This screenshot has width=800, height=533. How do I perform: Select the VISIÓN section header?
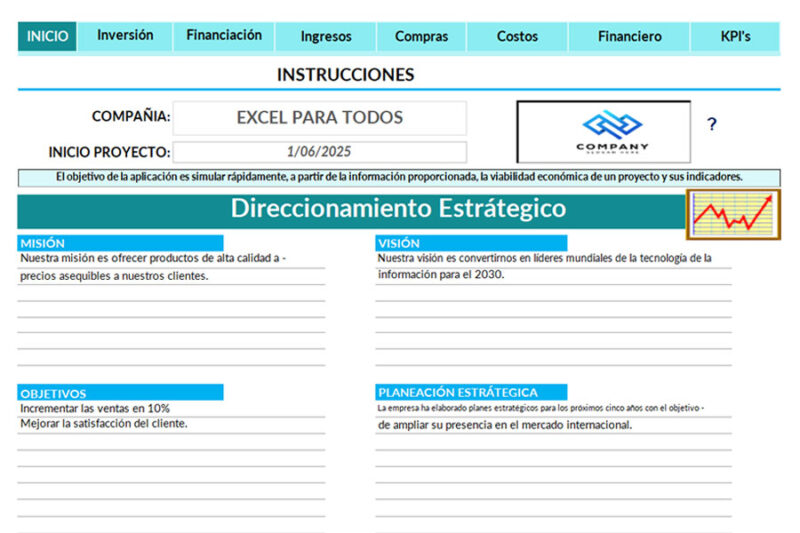click(471, 243)
